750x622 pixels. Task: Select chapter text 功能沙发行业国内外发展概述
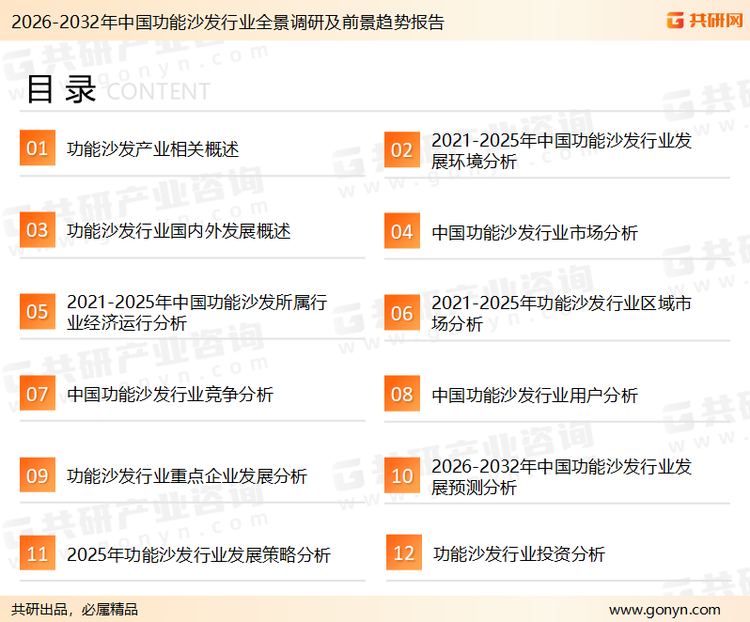[178, 231]
